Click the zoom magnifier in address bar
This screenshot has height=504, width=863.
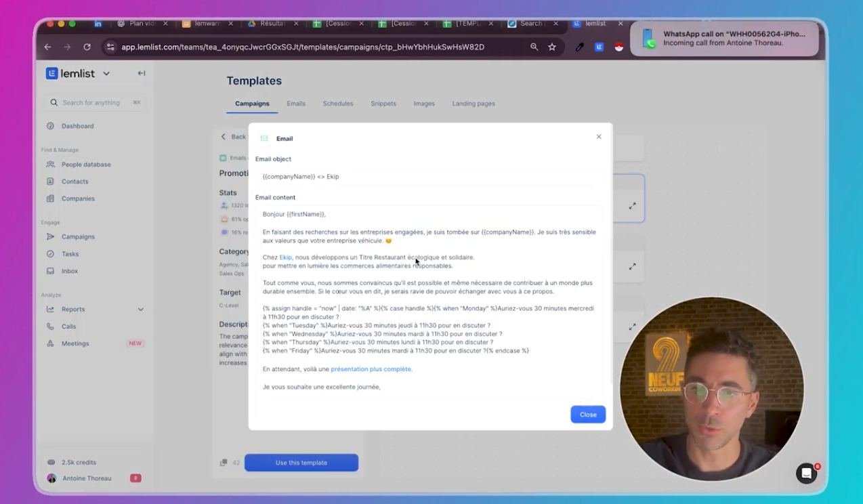(x=534, y=47)
